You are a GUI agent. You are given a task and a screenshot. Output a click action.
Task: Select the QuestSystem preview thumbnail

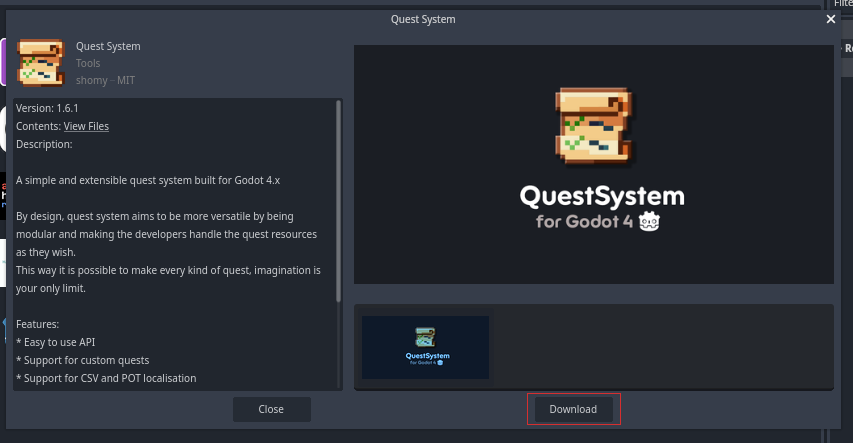pos(425,347)
